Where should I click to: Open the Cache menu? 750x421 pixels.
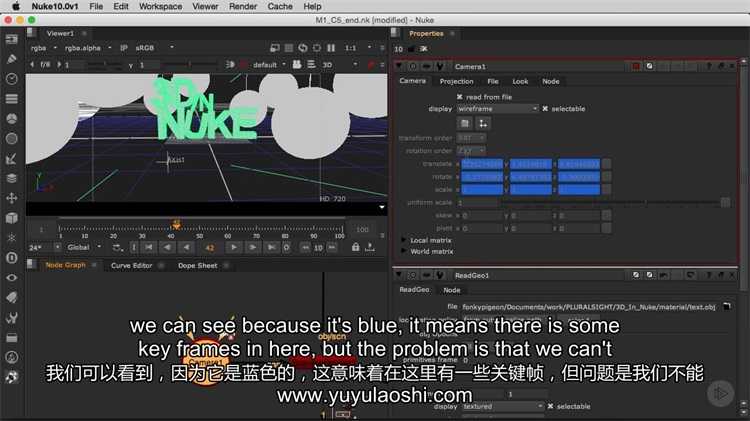pyautogui.click(x=280, y=6)
